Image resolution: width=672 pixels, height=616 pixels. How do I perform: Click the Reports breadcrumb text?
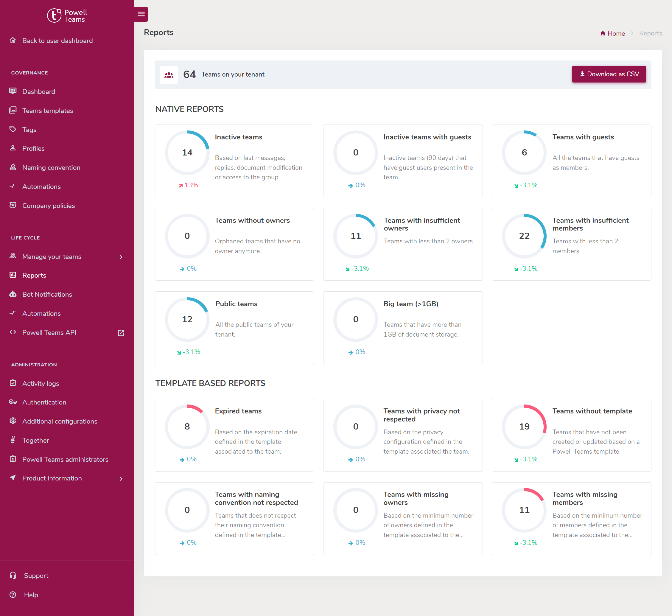point(650,33)
